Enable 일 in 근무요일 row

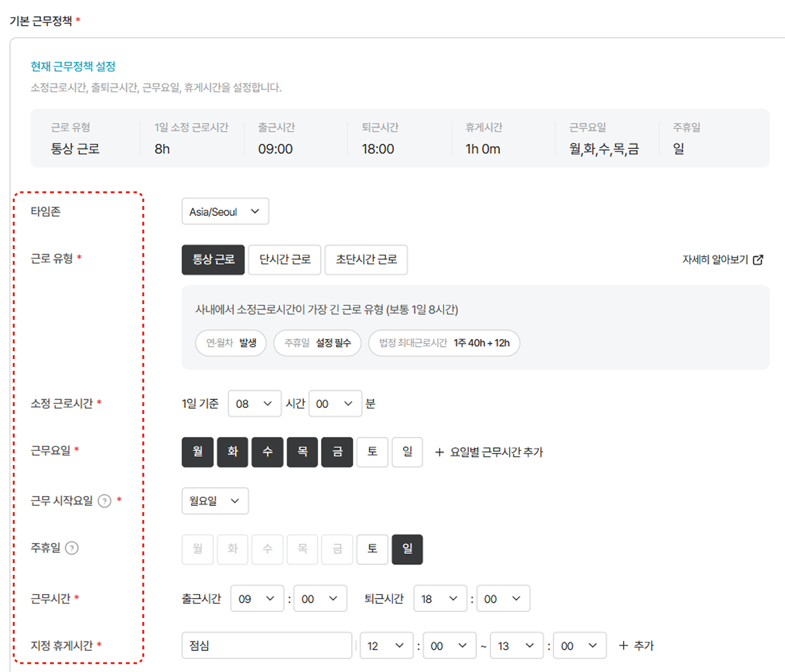click(407, 452)
